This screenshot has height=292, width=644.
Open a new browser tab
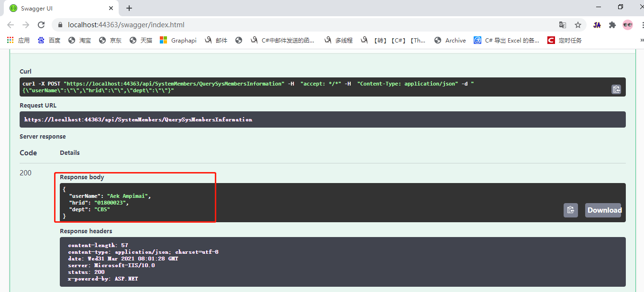point(129,8)
